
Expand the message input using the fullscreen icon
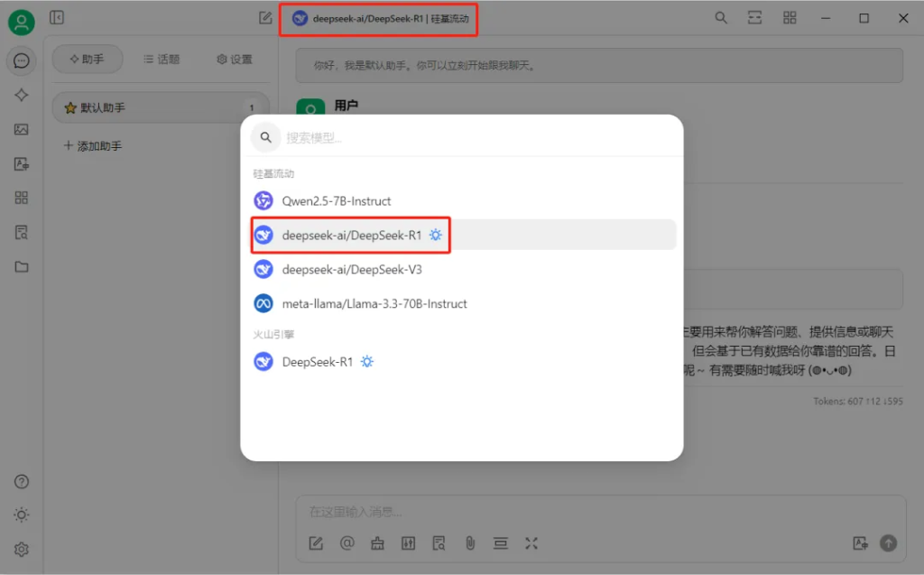531,543
